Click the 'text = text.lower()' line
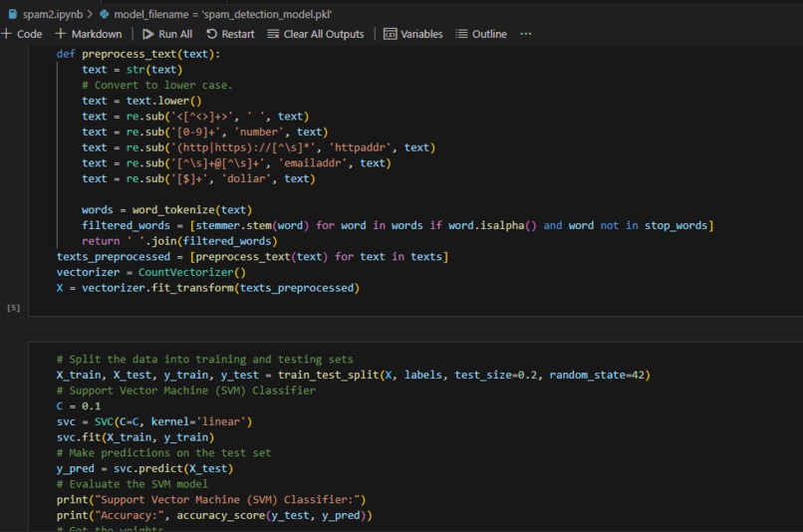 point(141,101)
